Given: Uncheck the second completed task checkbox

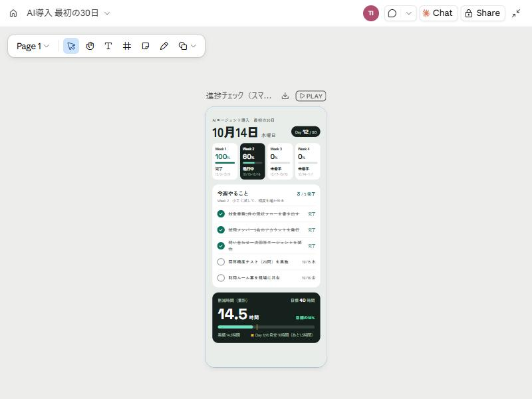Looking at the screenshot, I should click(x=221, y=229).
